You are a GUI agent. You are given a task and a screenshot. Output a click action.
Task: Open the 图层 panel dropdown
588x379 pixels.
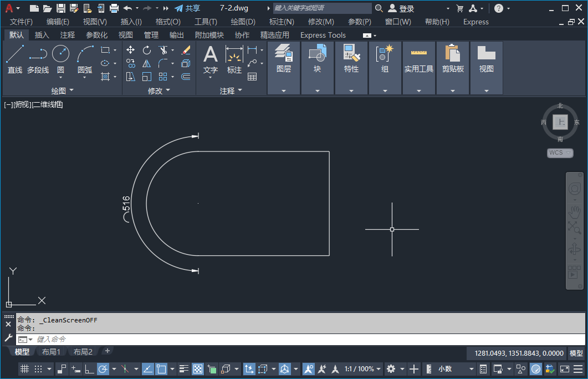tap(284, 90)
